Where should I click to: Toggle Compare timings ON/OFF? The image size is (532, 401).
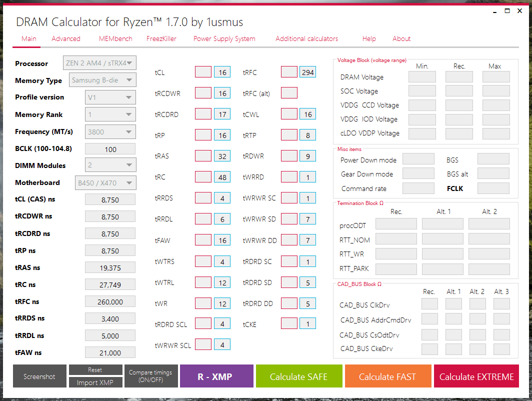tap(151, 376)
